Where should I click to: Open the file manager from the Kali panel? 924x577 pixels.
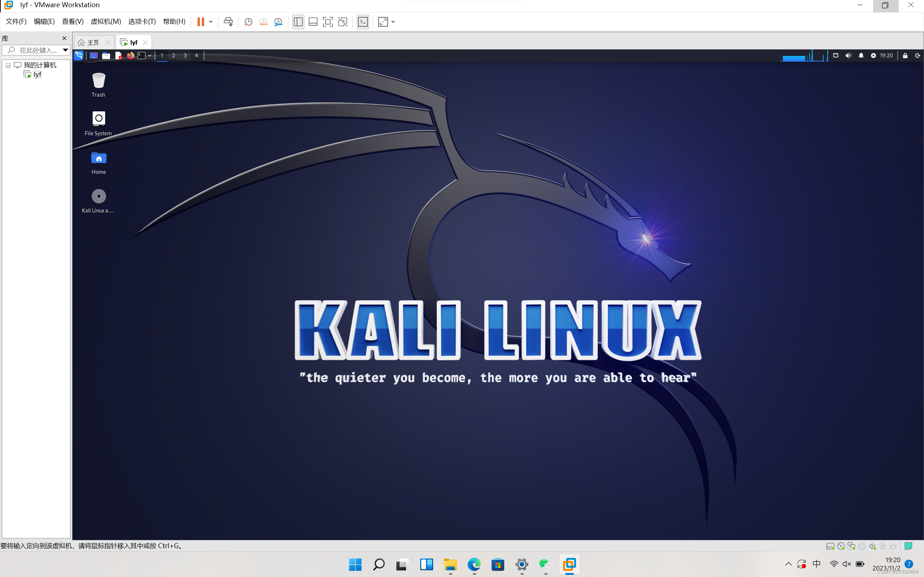click(106, 55)
